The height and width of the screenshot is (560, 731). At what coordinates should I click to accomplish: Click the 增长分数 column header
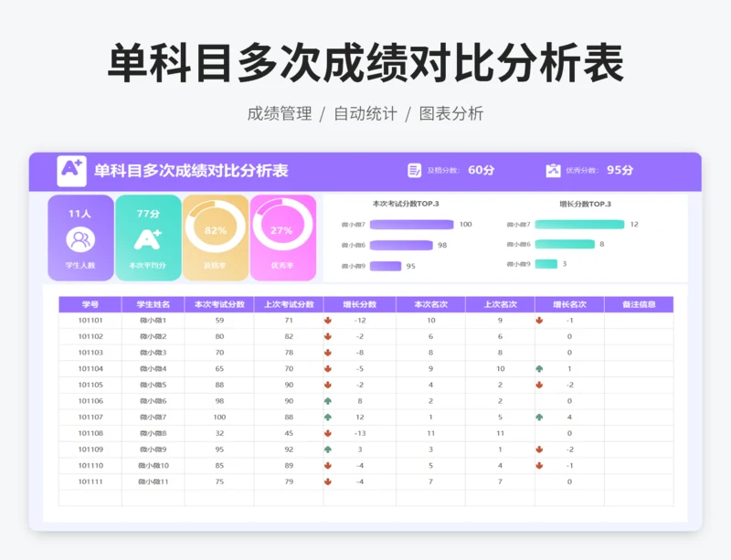359,304
